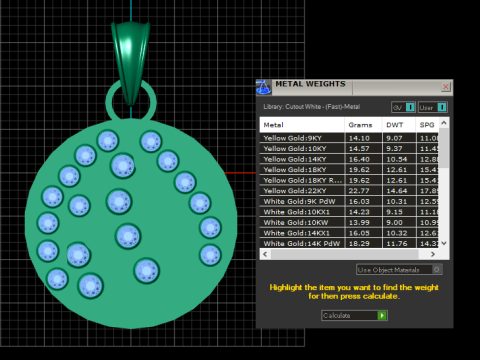Click the 9.37 DWT cell
Image resolution: width=480 pixels, height=360 pixels.
(x=399, y=149)
